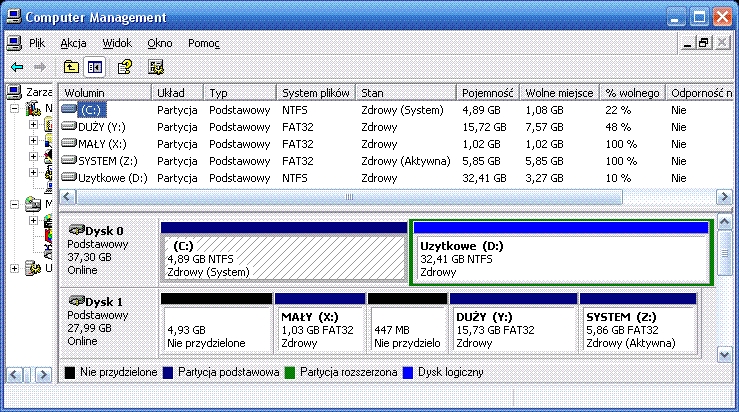The width and height of the screenshot is (739, 412).
Task: Click the Zdrowy (Aktywna) status cell
Action: pos(405,161)
